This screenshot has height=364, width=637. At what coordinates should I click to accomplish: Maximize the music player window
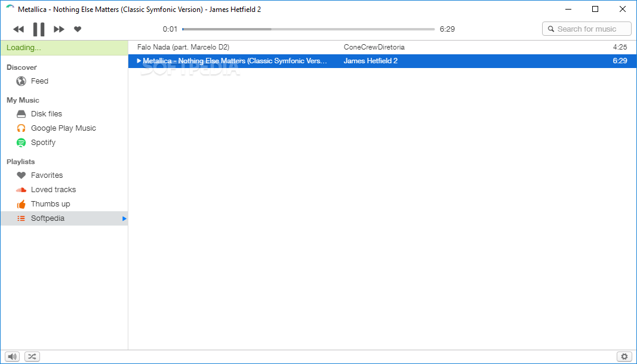(595, 9)
